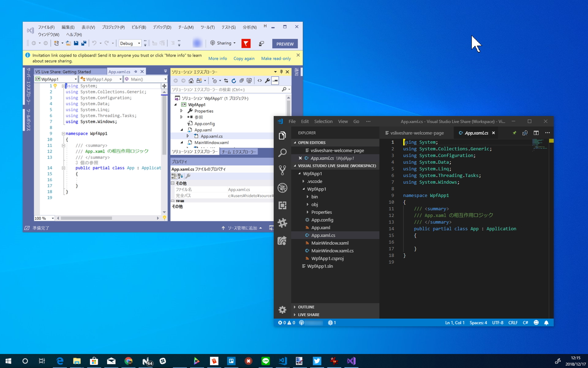The height and width of the screenshot is (368, 588).
Task: Click the notification bell in VS Code status bar
Action: click(546, 322)
